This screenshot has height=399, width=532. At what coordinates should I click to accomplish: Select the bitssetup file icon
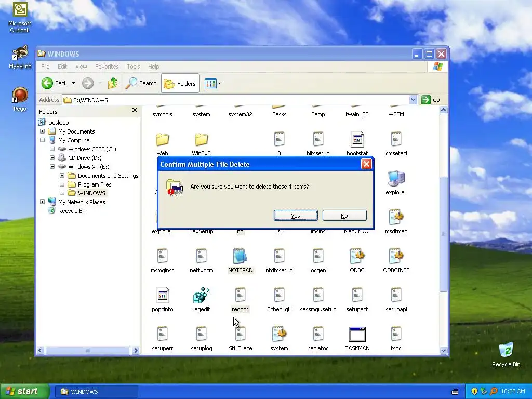pyautogui.click(x=318, y=139)
